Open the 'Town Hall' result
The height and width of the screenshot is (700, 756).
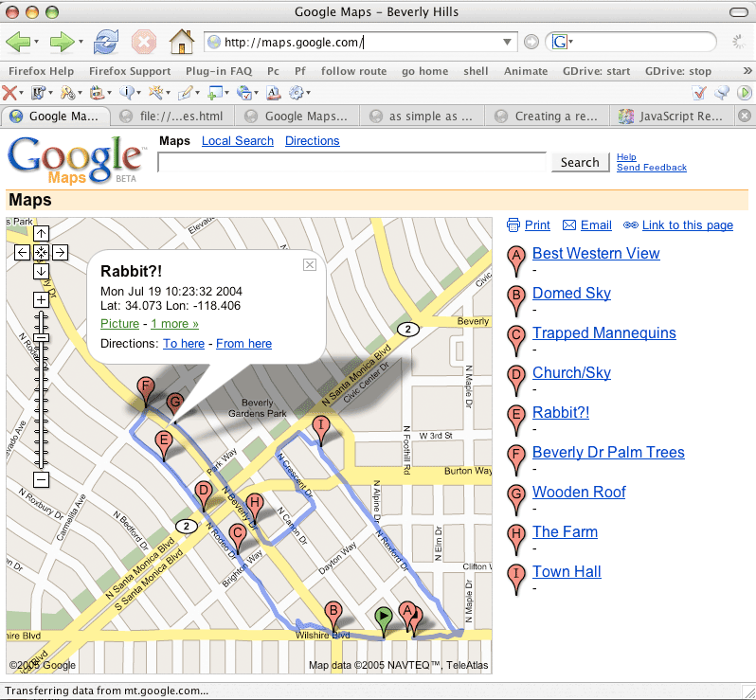click(x=567, y=572)
